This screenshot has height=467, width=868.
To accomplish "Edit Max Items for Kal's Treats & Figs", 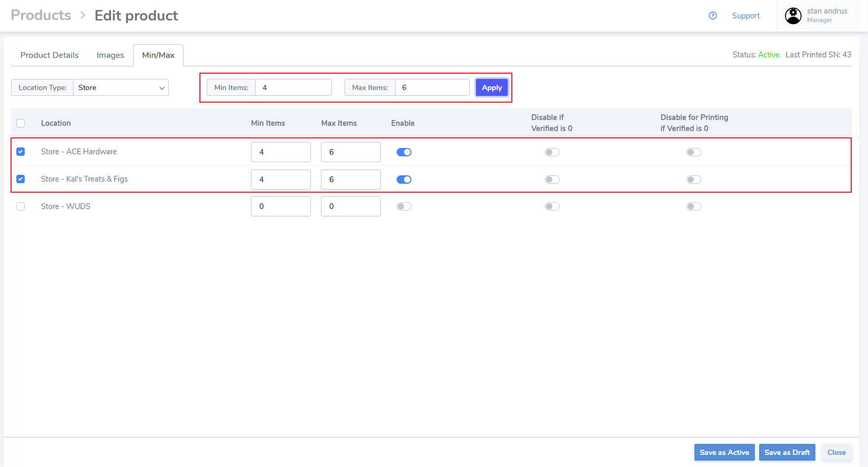I will [x=351, y=180].
